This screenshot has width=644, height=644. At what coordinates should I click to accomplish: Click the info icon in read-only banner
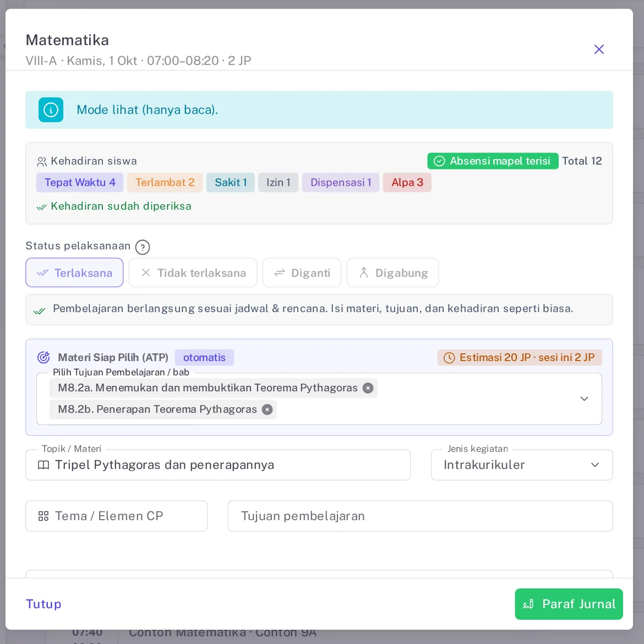[x=51, y=110]
